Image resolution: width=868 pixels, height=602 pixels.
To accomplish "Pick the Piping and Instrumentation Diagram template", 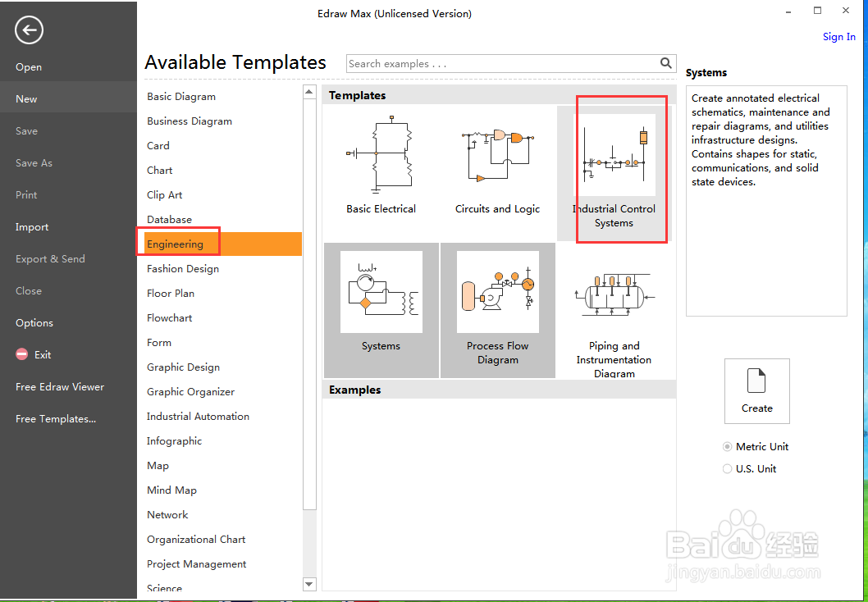I will [614, 310].
